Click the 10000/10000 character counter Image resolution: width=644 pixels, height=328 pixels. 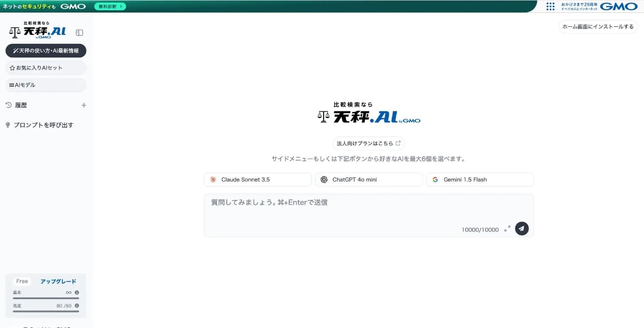tap(480, 229)
